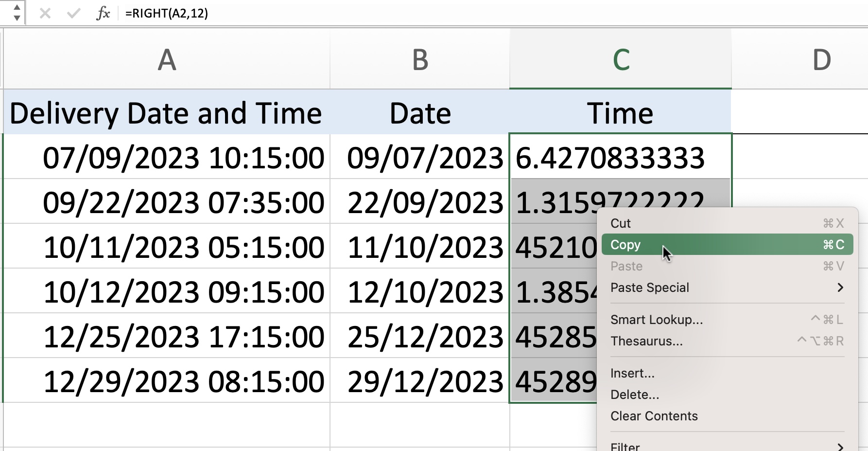Open Thesaurus... from the context menu

point(727,341)
